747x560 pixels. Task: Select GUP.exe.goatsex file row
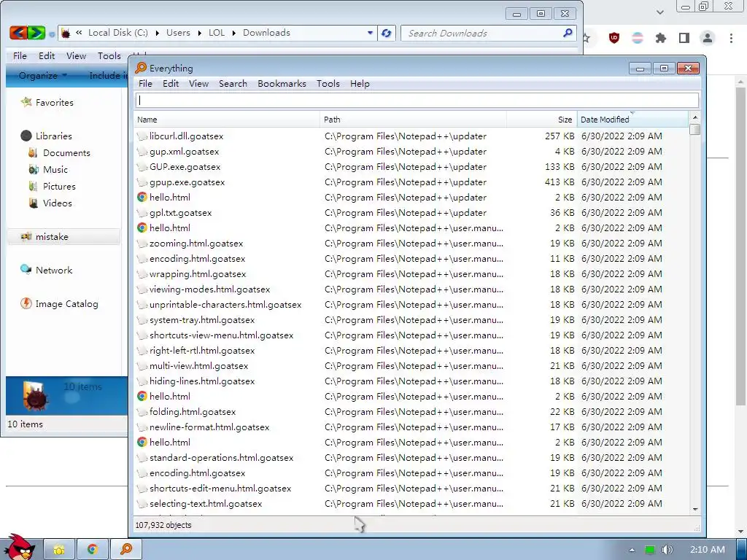click(412, 167)
